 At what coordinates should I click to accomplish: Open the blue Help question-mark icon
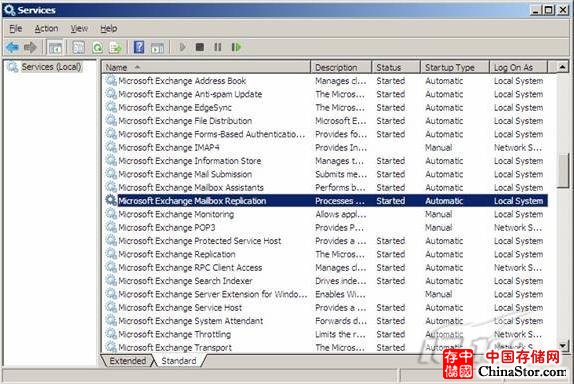[x=139, y=47]
